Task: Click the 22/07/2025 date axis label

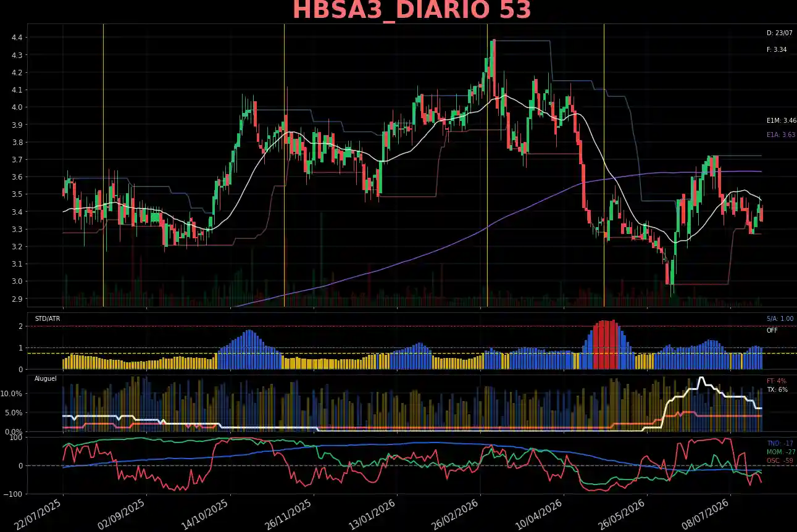Action: [x=39, y=515]
